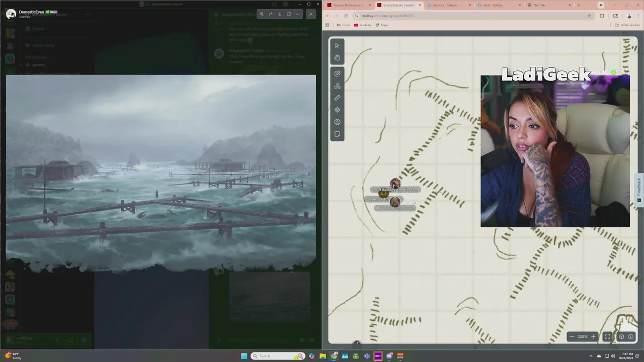Open more options in Discord image viewer

[x=298, y=14]
